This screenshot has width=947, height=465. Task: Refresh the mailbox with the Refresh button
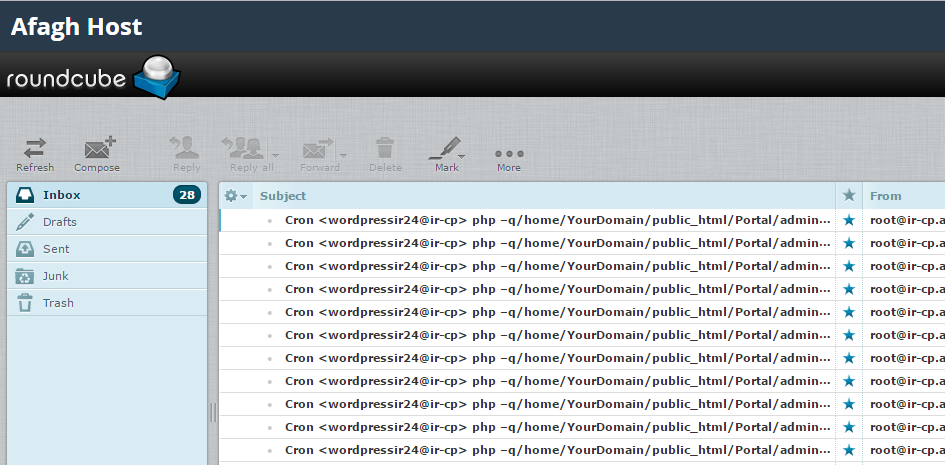point(34,155)
